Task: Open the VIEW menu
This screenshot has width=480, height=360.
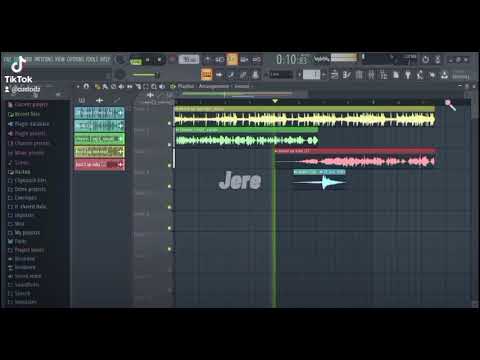Action: (x=60, y=60)
